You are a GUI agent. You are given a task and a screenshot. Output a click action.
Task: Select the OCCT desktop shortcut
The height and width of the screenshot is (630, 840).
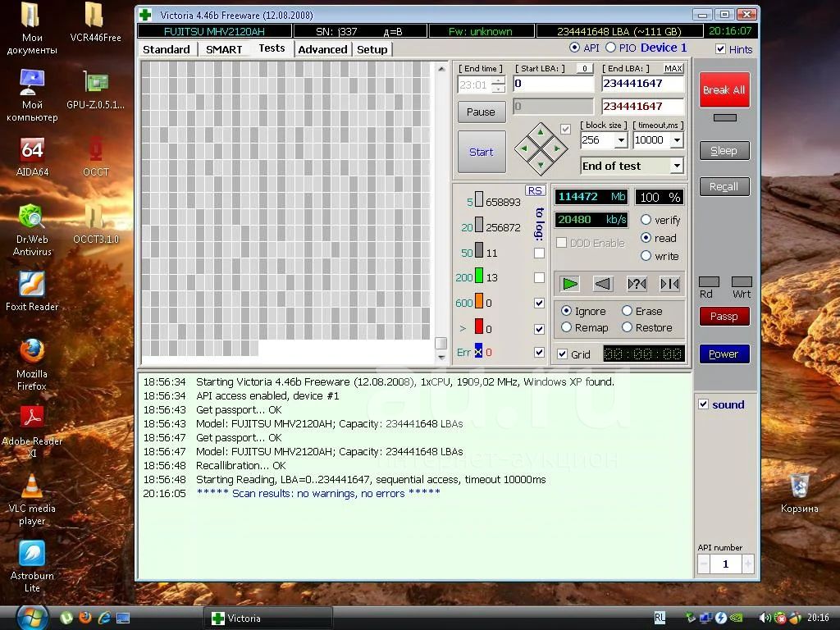95,157
